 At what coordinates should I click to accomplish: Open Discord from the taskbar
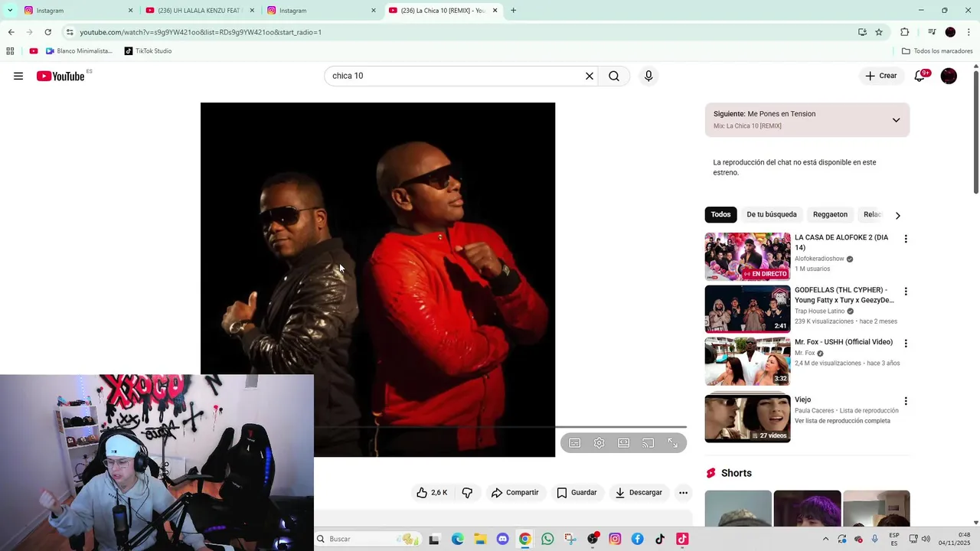(x=502, y=539)
